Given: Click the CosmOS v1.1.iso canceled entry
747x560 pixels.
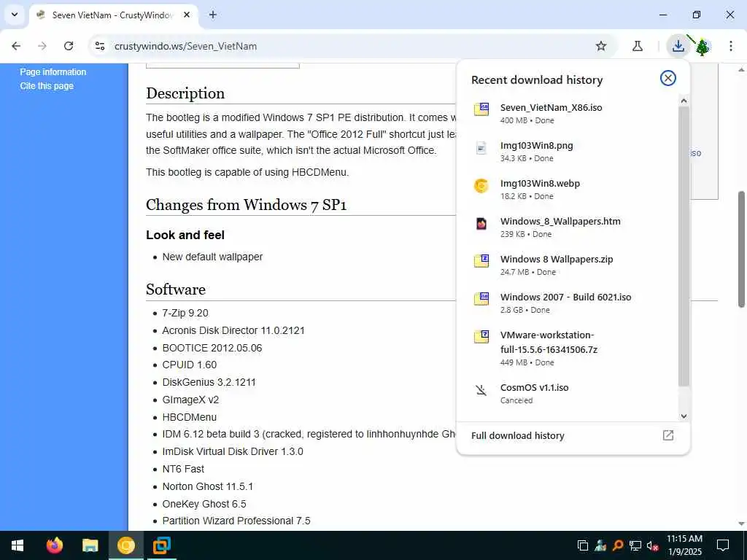Looking at the screenshot, I should (567, 393).
